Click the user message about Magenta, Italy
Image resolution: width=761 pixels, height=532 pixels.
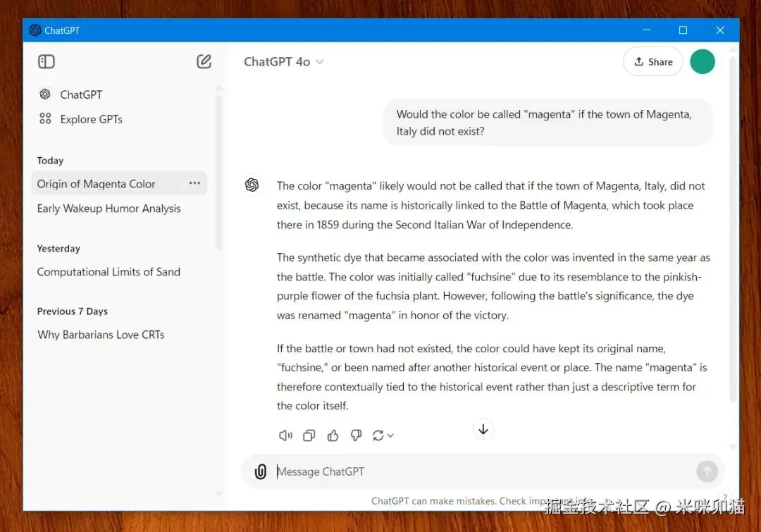tap(548, 123)
